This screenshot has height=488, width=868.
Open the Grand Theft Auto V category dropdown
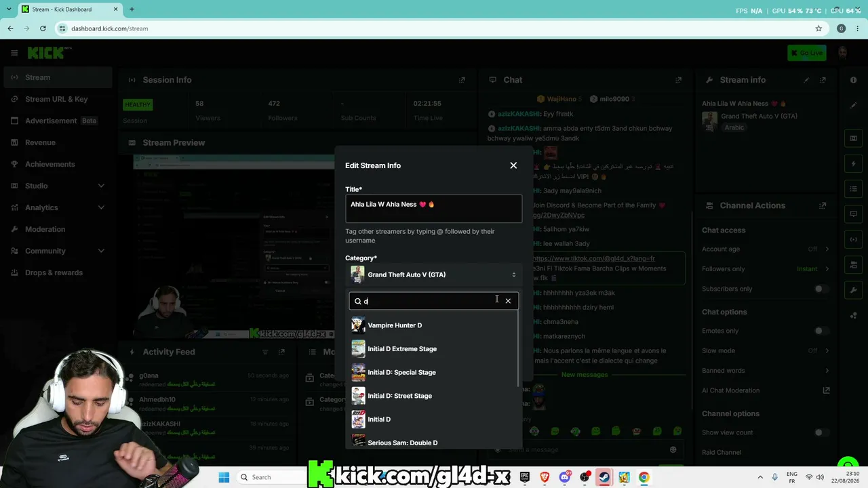pyautogui.click(x=433, y=274)
